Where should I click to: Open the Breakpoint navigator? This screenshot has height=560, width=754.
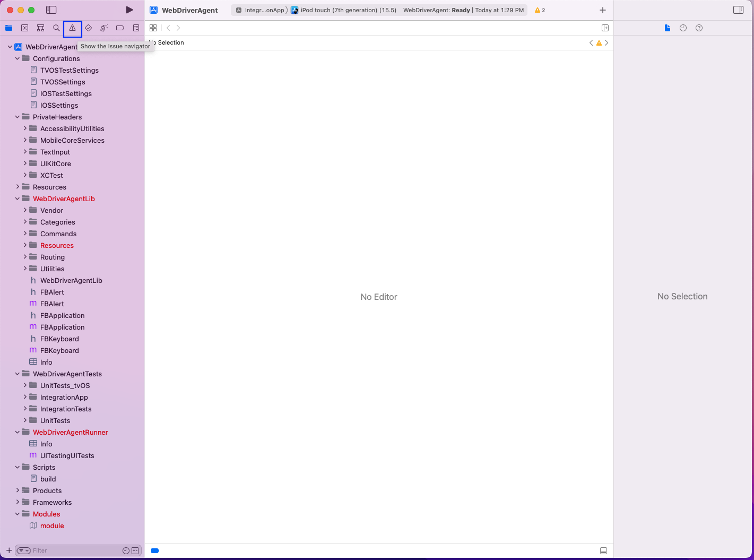[x=120, y=28]
